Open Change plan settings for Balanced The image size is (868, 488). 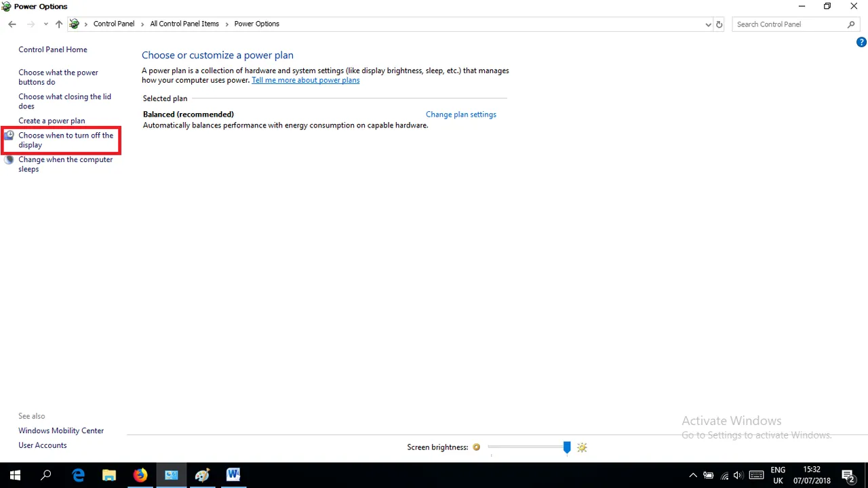pos(461,115)
